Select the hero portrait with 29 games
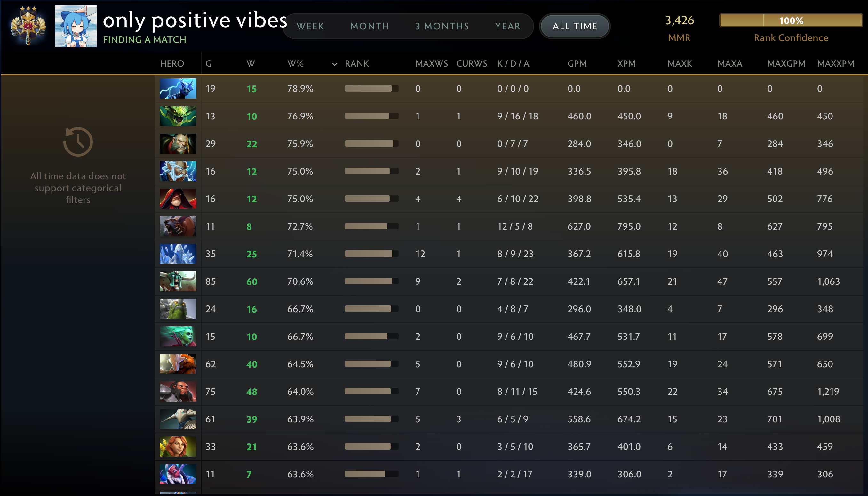The height and width of the screenshot is (496, 868). click(178, 144)
